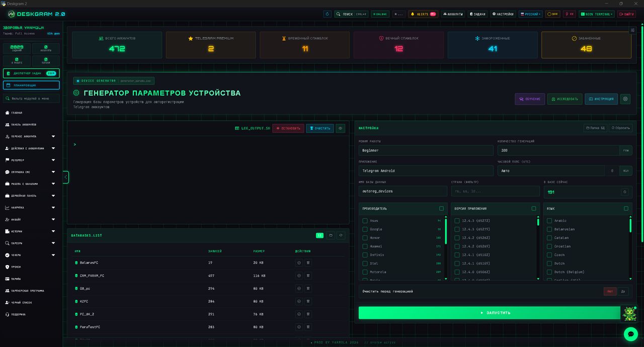Choose 'Нет' for clear before generation

click(x=610, y=291)
